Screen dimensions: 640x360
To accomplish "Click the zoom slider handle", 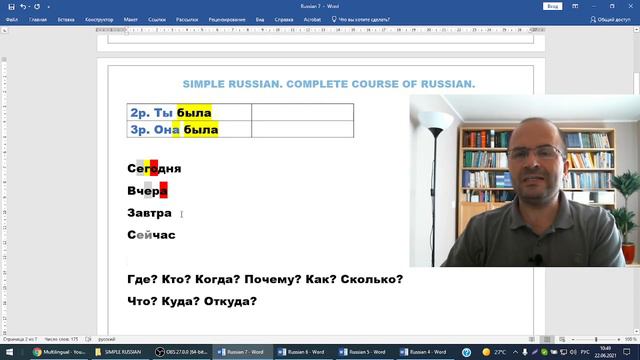I will (x=596, y=340).
